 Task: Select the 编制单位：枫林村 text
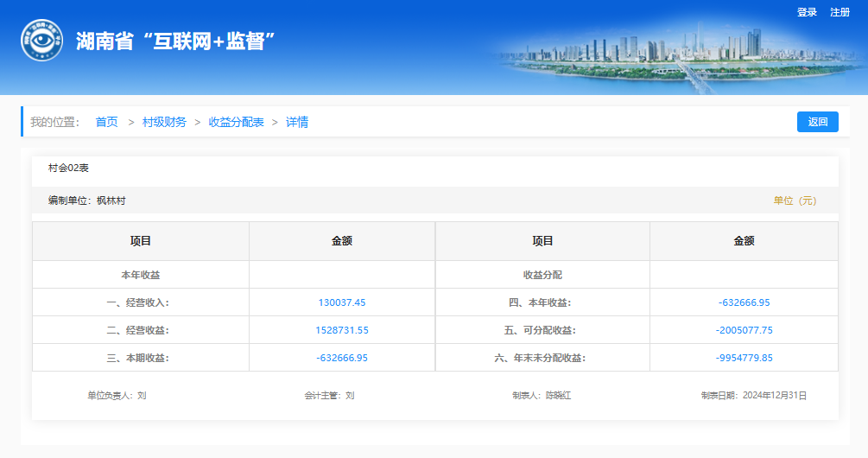[x=87, y=200]
